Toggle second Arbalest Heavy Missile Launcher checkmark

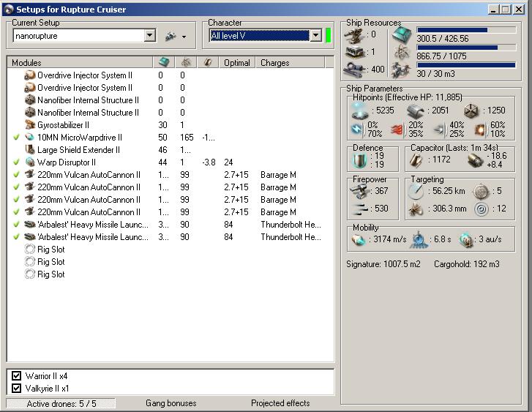[16, 237]
